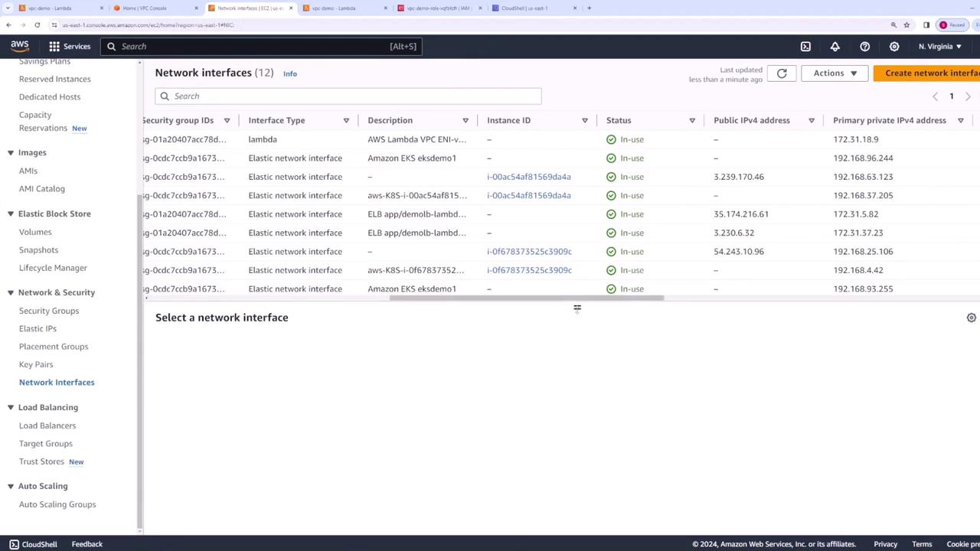Open CloudShell from top navigation icon
The height and width of the screenshot is (551, 980).
point(805,47)
